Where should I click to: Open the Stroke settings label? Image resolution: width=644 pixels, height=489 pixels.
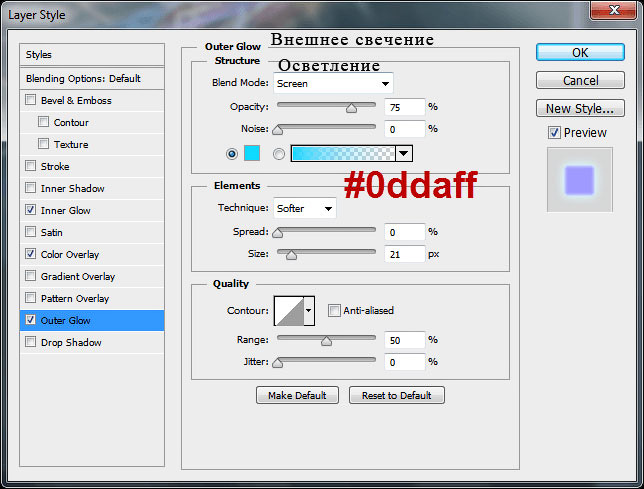pos(55,167)
